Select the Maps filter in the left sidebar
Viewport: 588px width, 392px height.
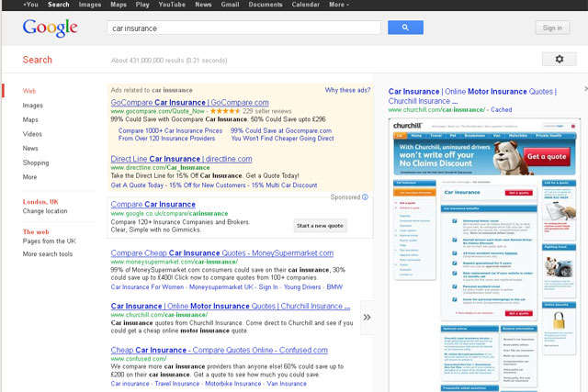(30, 119)
